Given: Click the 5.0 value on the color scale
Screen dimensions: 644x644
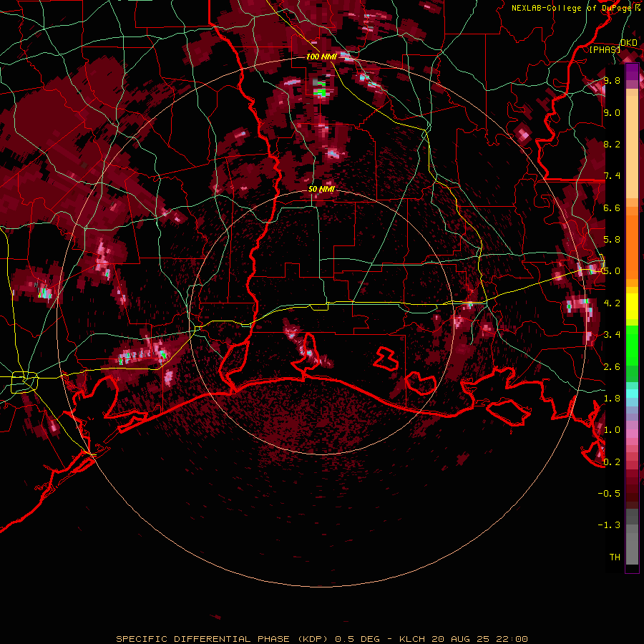Looking at the screenshot, I should (612, 271).
